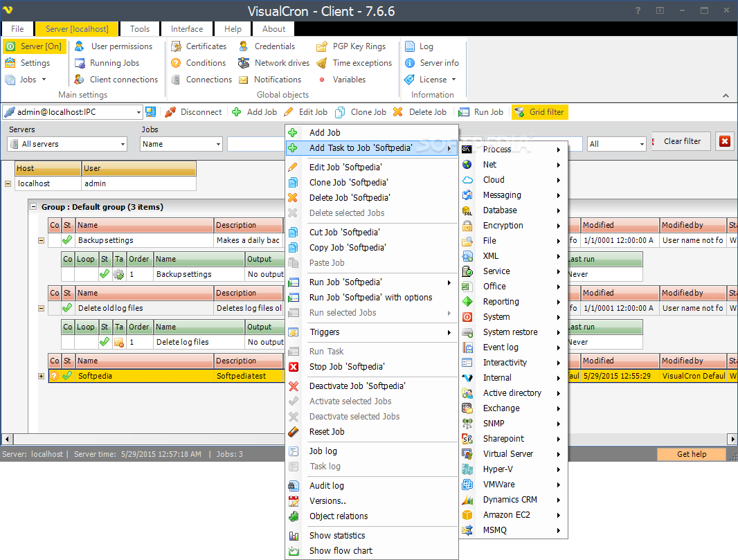Viewport: 738px width, 560px height.
Task: Open User permissions
Action: pos(114,46)
